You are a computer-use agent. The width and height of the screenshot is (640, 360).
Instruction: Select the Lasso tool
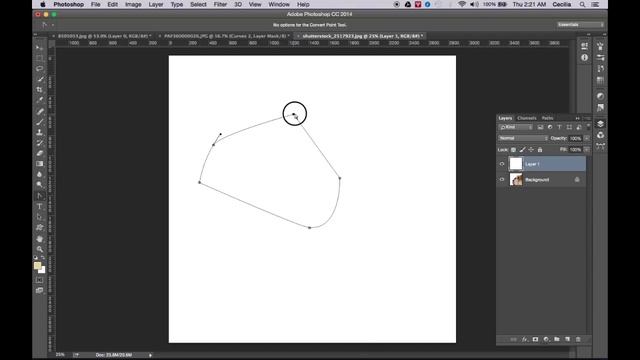40,69
